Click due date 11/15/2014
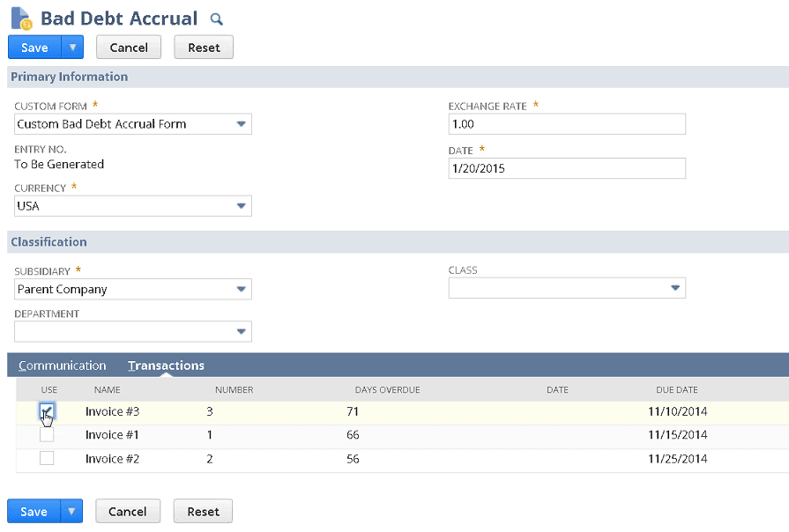 (677, 435)
